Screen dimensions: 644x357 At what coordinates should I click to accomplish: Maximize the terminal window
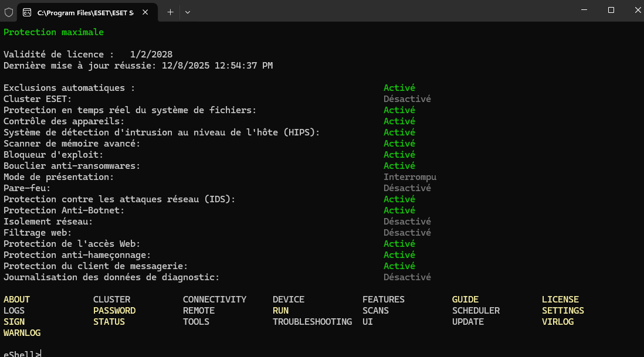611,11
